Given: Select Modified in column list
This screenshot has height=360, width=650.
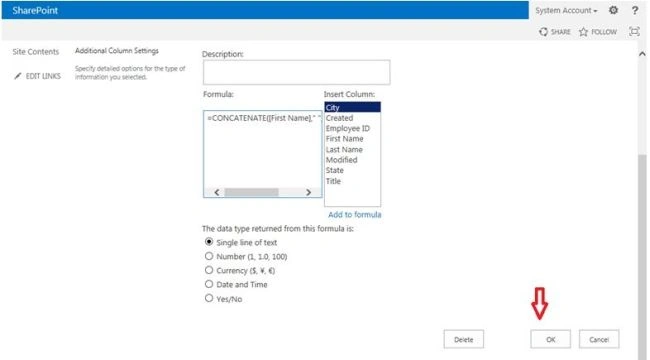Looking at the screenshot, I should [352, 160].
